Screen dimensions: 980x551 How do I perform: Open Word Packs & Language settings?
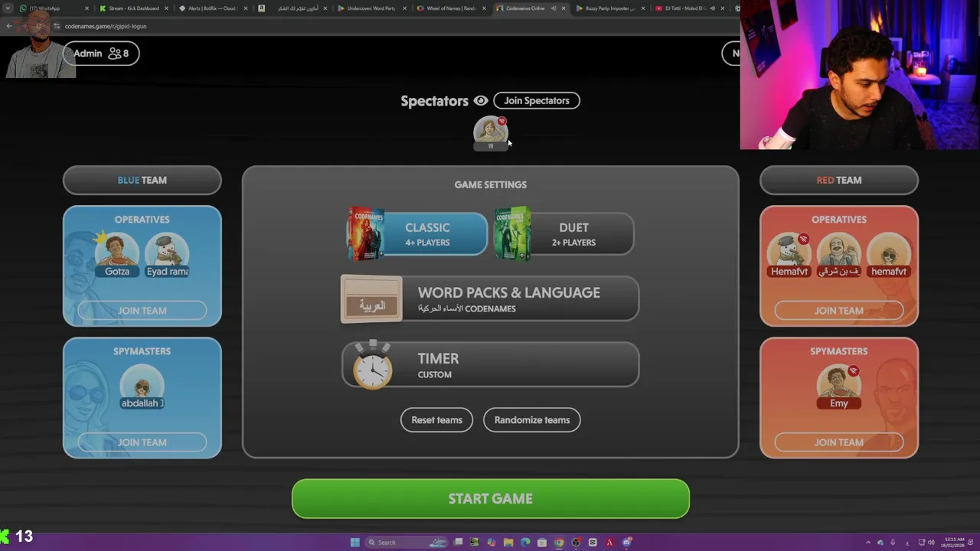click(490, 298)
